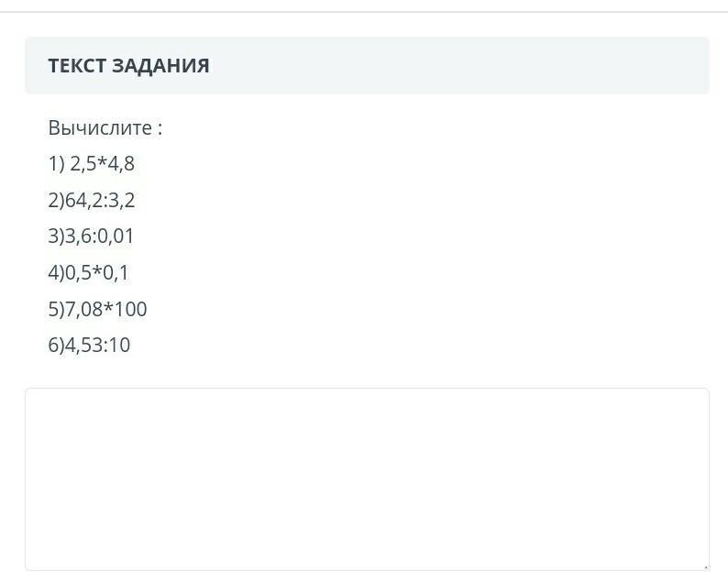
Task: Click the number 4,53 in problem 6
Action: click(x=83, y=345)
